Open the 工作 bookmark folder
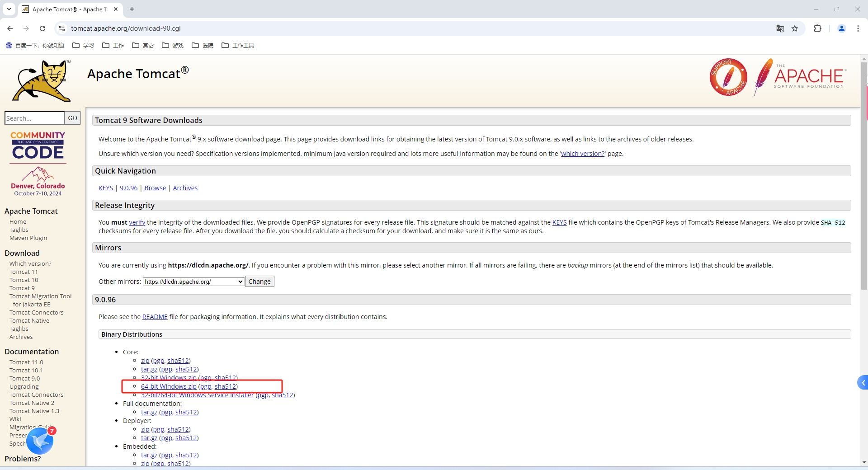Screen dimensions: 868x470 click(113, 45)
